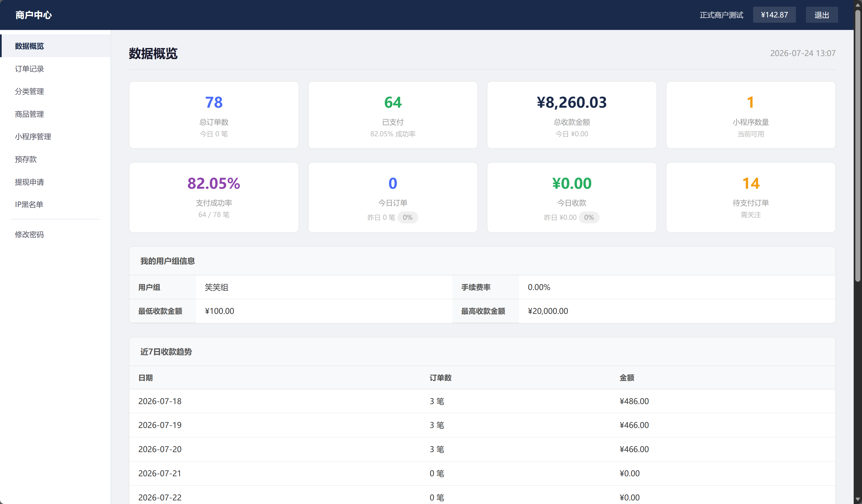
Task: Click the 退出 logout button
Action: (x=822, y=15)
